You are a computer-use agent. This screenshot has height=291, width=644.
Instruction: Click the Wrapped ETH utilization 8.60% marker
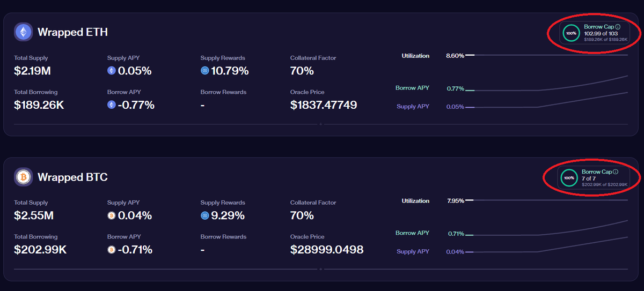coord(470,55)
